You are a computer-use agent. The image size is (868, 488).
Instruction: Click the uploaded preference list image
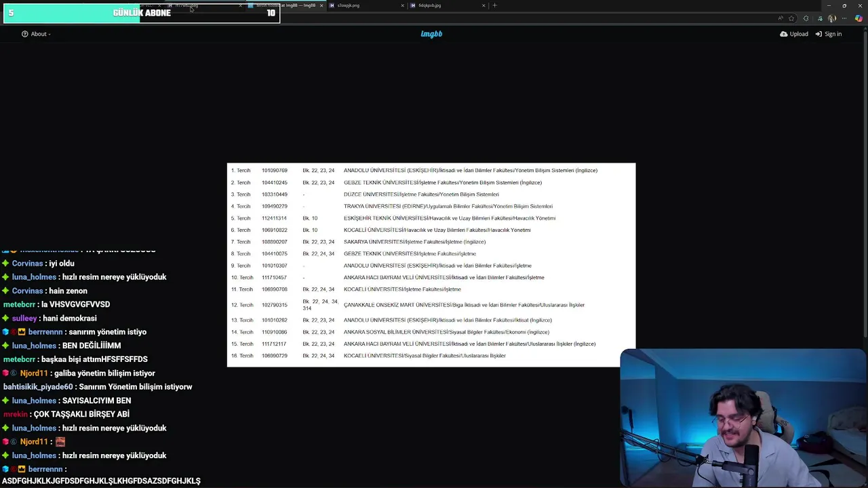point(431,265)
